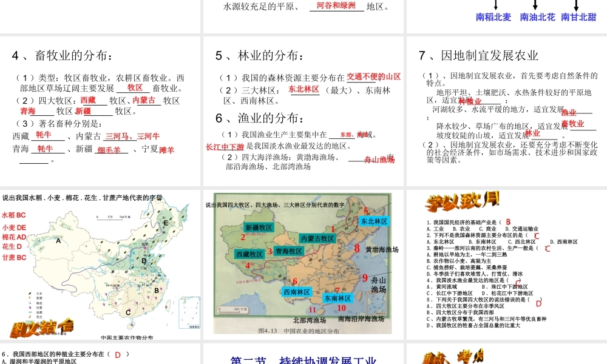The image size is (607, 364).
Task: Click the 西南林区 map label
Action: click(x=297, y=292)
